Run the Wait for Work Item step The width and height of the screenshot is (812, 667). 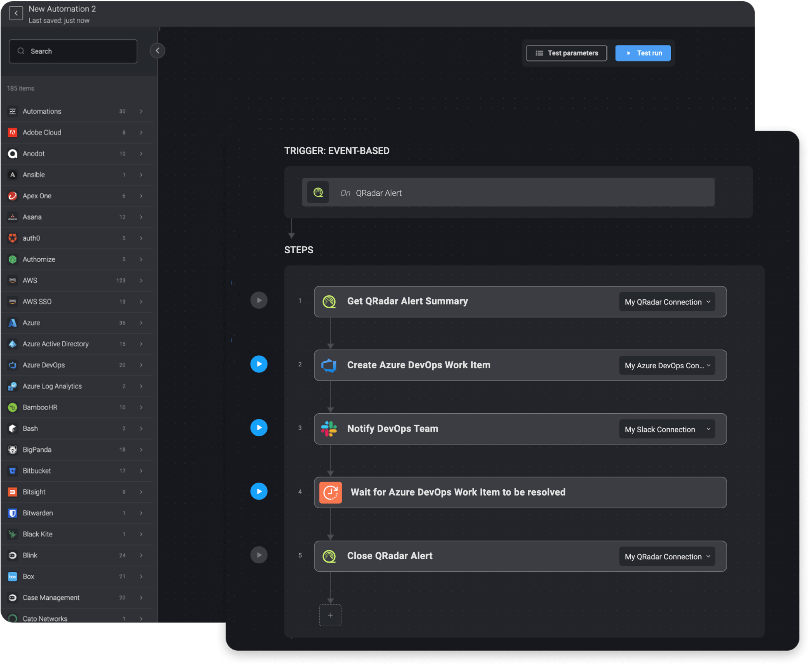coord(259,491)
